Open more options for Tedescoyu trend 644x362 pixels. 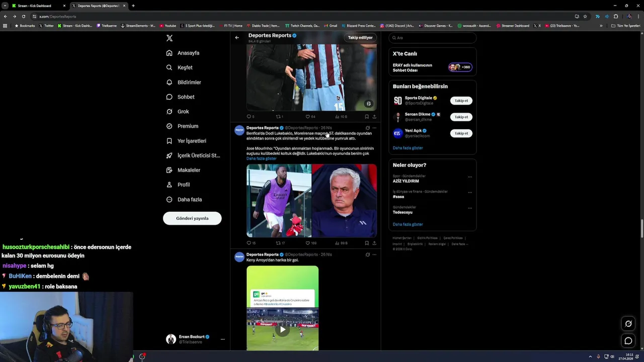coord(470,208)
